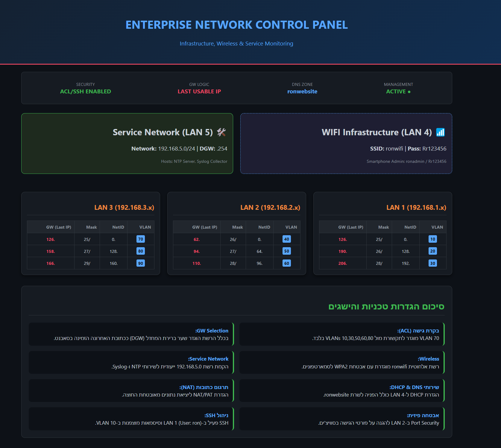Open the ronwebsite DNS zone link
The width and height of the screenshot is (501, 448).
[302, 92]
